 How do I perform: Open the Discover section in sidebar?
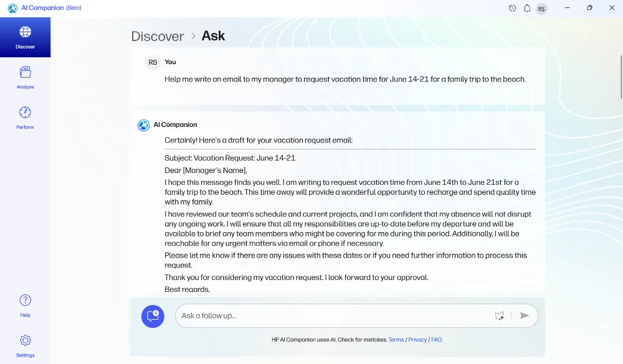[x=25, y=37]
